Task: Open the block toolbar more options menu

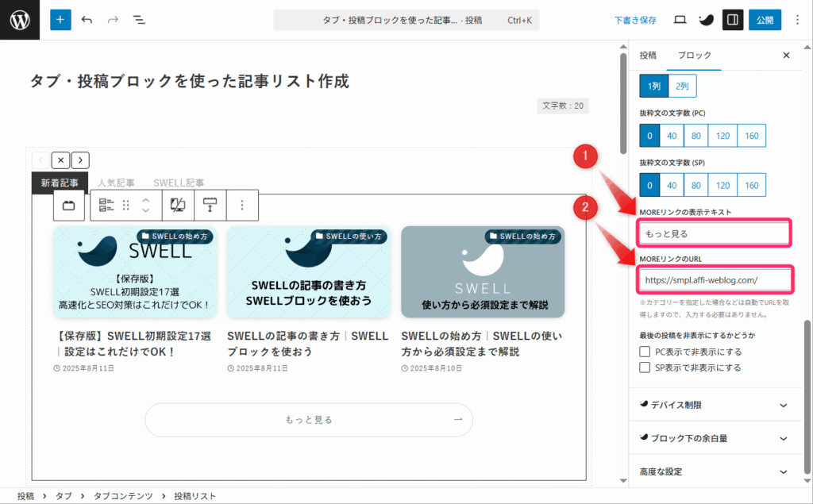Action: 242,206
